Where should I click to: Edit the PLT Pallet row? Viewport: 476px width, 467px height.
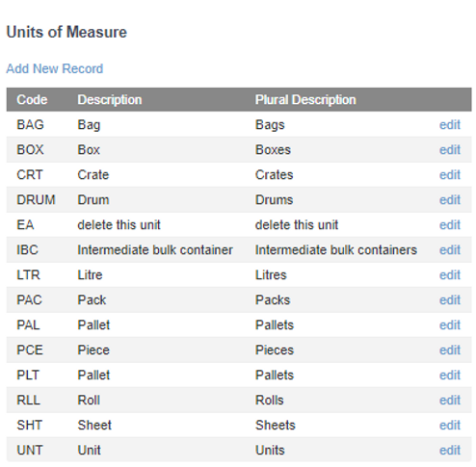pyautogui.click(x=450, y=375)
